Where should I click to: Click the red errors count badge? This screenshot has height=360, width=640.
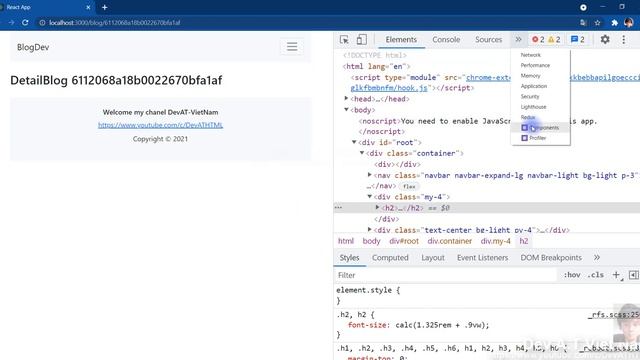point(538,40)
